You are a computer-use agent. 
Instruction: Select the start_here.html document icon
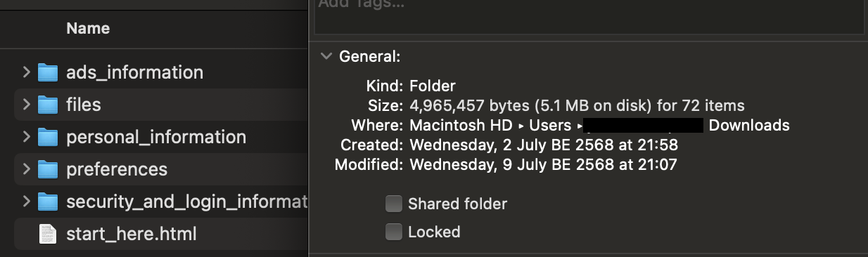47,234
